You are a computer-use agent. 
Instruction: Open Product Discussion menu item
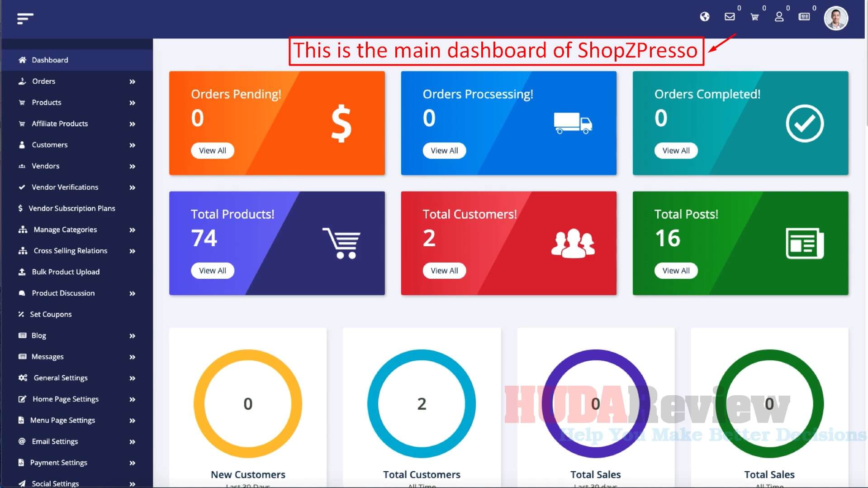coord(76,293)
